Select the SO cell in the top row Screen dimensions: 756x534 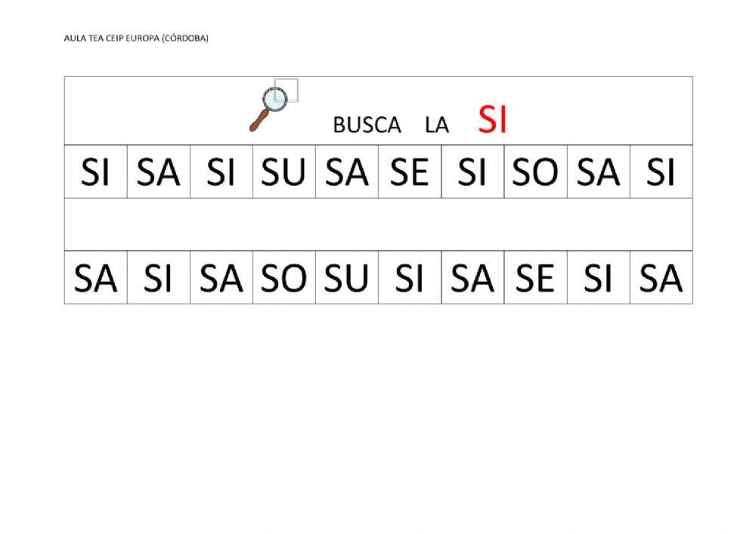(535, 173)
